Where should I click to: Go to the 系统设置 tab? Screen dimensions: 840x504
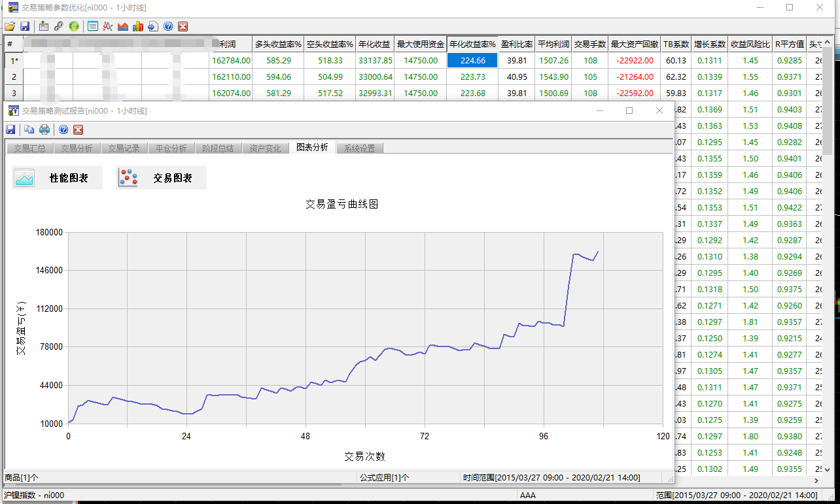pyautogui.click(x=359, y=148)
